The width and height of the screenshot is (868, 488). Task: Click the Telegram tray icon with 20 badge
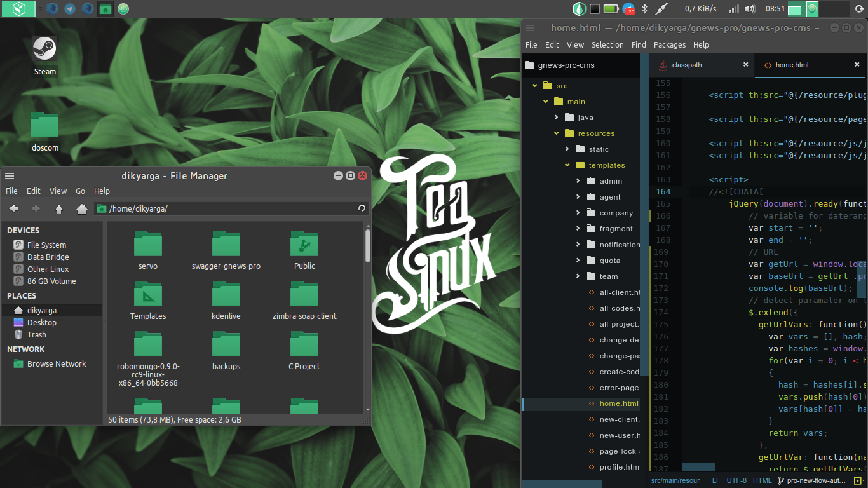(628, 9)
